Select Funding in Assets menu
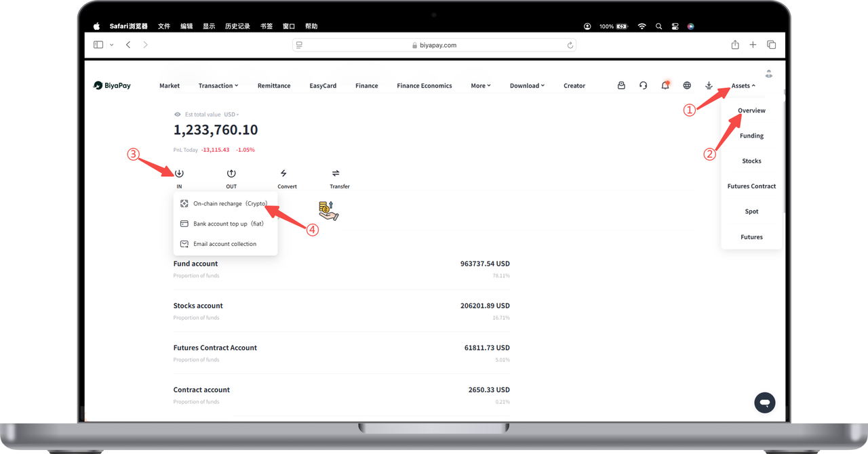The image size is (868, 454). (751, 136)
